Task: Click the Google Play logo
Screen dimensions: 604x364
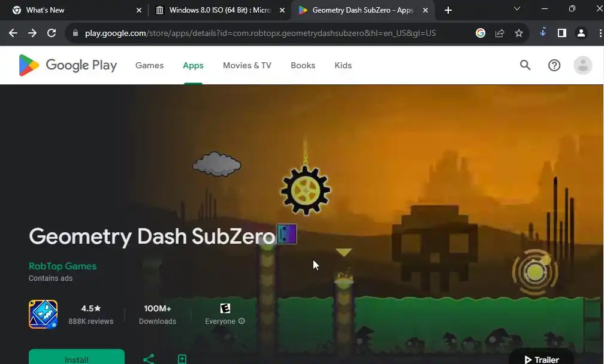Action: (68, 65)
